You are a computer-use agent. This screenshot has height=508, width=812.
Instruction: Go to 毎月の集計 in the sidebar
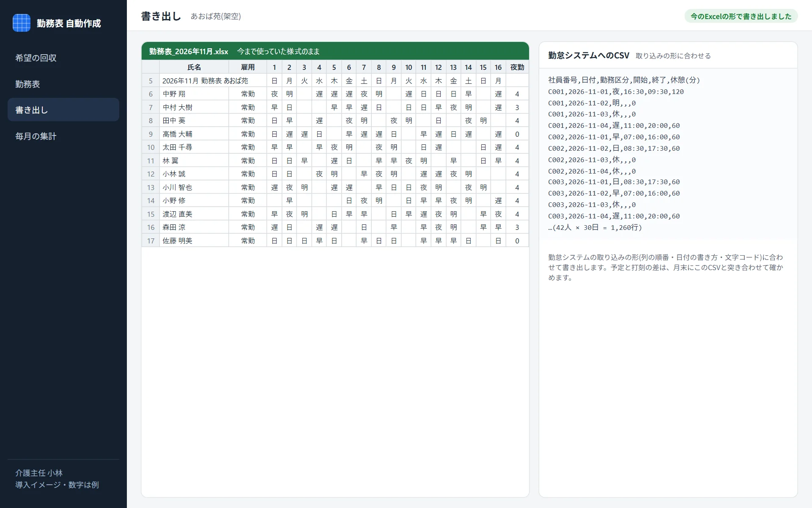click(x=63, y=136)
